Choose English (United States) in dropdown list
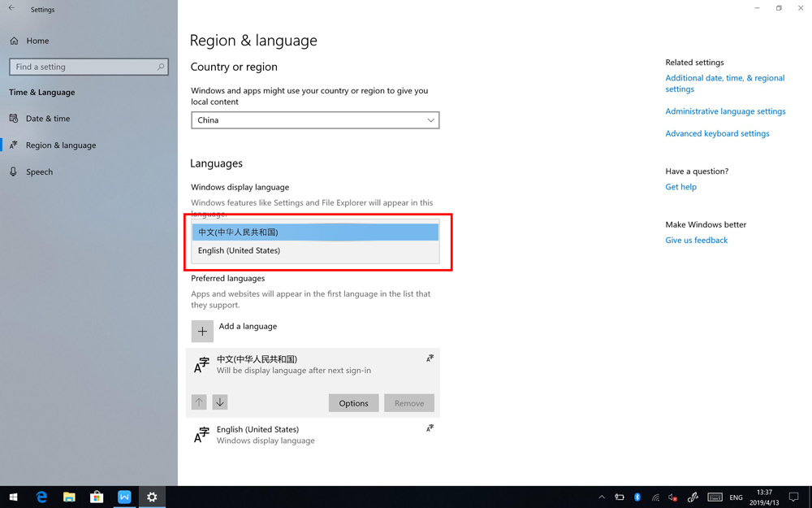Image resolution: width=812 pixels, height=508 pixels. point(315,251)
